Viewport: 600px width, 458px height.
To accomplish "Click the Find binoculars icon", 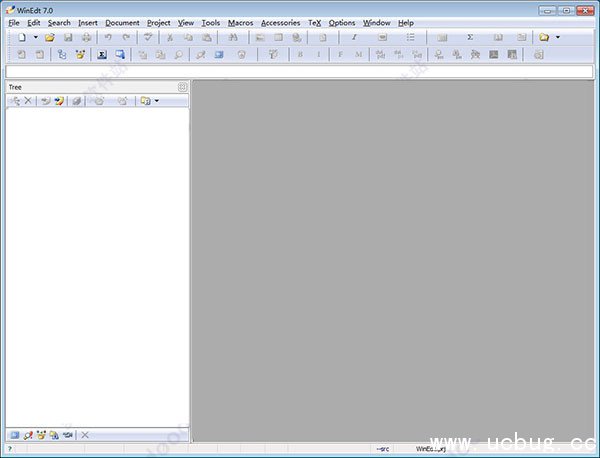I will pyautogui.click(x=232, y=37).
